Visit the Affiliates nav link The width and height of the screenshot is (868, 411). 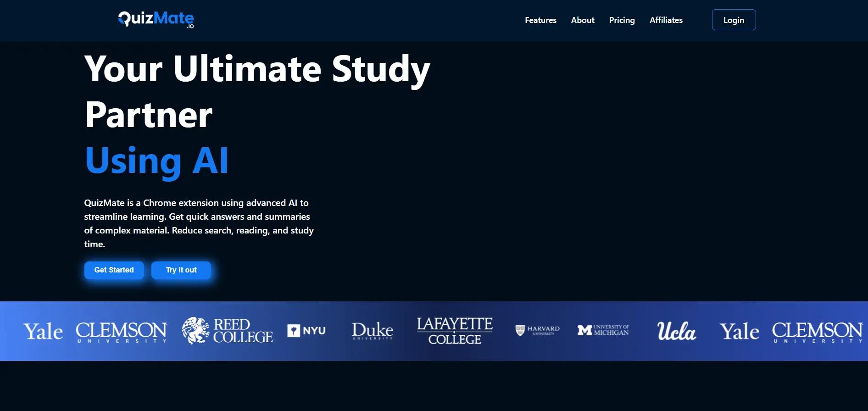coord(666,20)
